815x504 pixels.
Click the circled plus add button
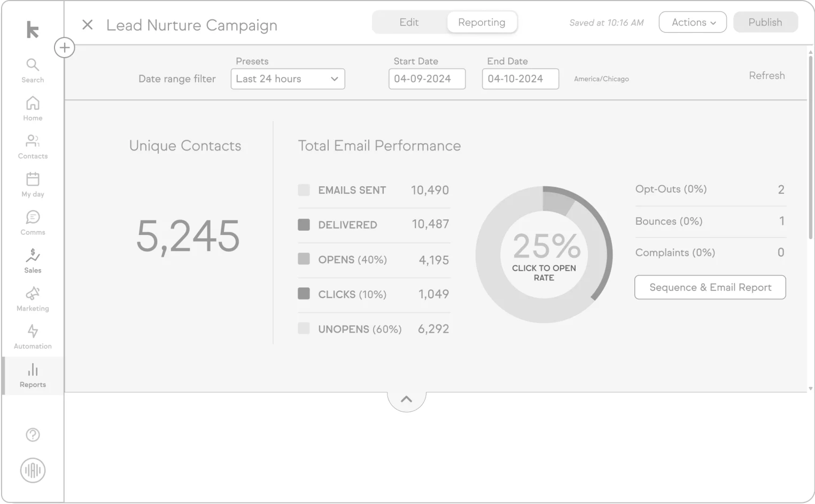(x=64, y=48)
